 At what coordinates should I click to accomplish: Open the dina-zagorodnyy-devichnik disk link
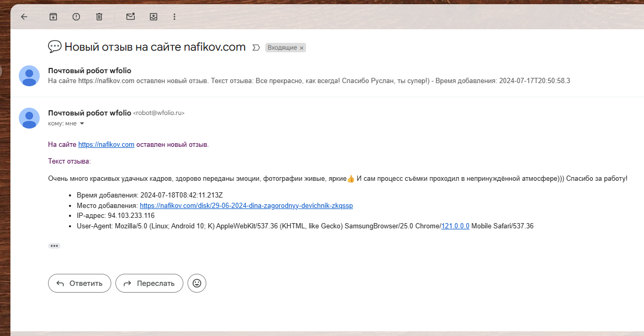pos(246,205)
